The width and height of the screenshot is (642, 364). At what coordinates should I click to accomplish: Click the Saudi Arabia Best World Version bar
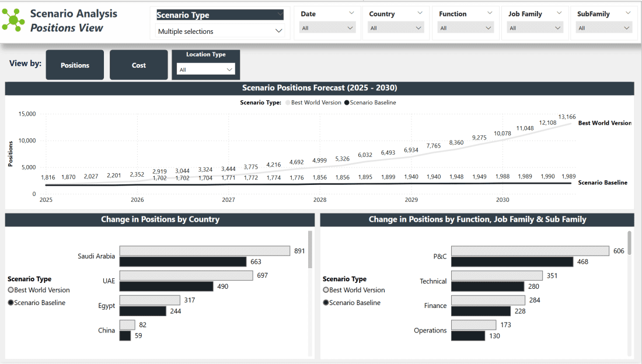(204, 251)
